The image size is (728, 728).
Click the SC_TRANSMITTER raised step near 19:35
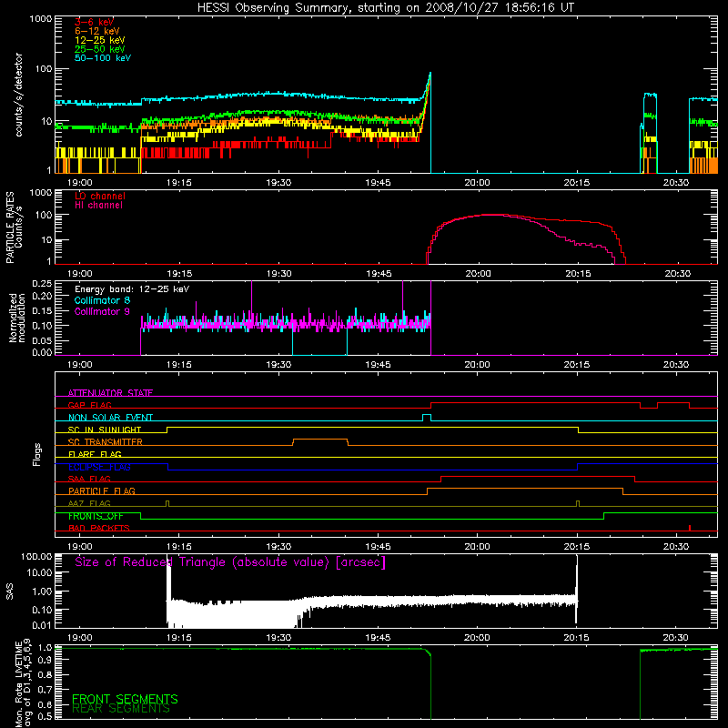point(320,440)
